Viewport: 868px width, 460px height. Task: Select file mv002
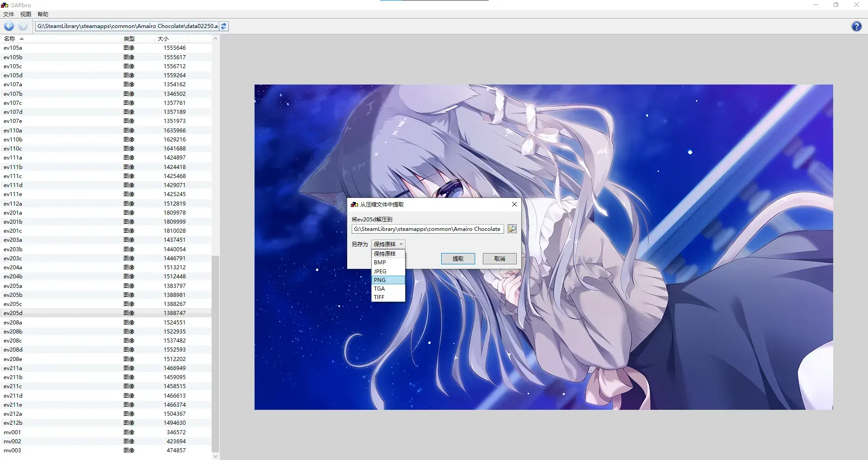click(x=106, y=441)
